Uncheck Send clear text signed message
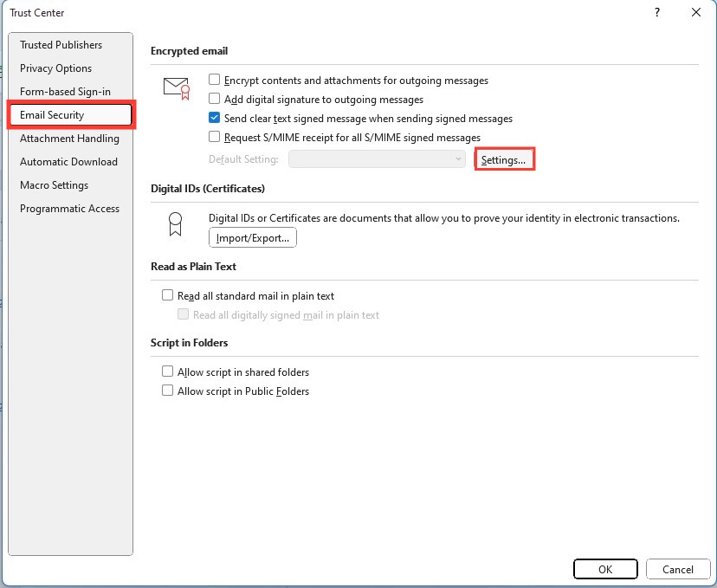The height and width of the screenshot is (588, 717). [x=214, y=118]
